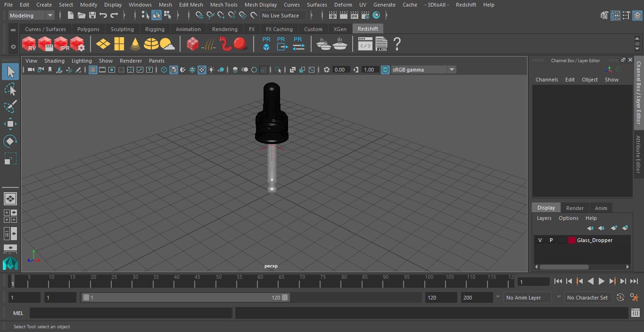Select the arrow Select tool
Viewport: 644px width, 332px height.
tap(10, 72)
